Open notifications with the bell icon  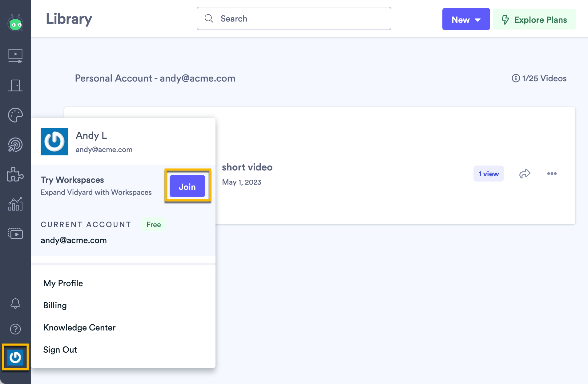(x=15, y=303)
